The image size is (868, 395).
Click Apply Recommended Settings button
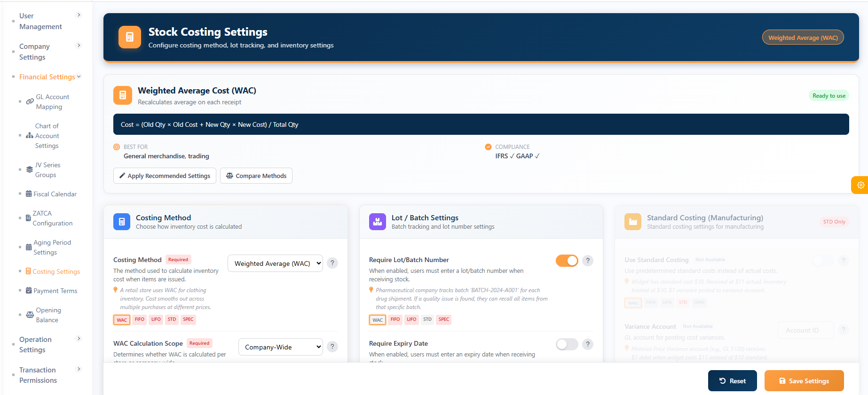pyautogui.click(x=165, y=176)
